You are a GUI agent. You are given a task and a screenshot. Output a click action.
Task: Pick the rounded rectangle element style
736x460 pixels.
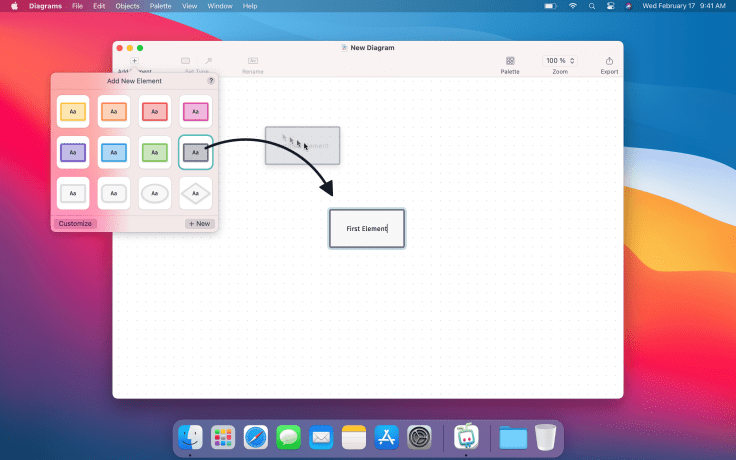tap(114, 193)
